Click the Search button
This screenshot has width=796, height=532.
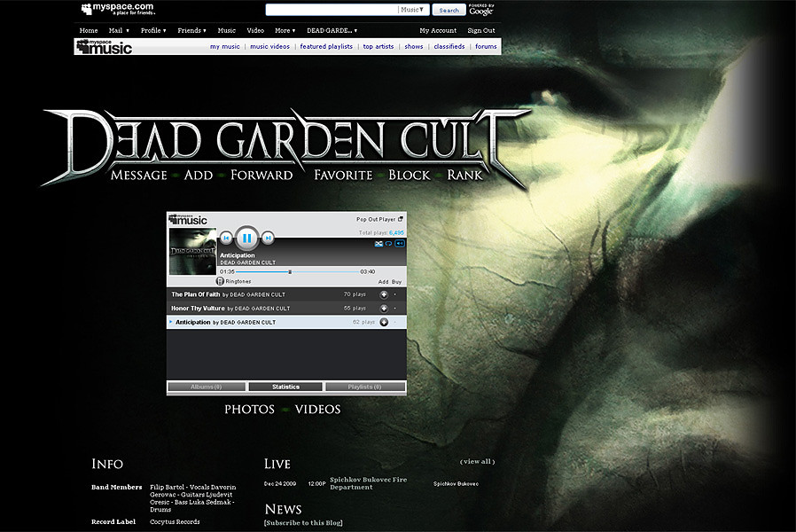coord(449,10)
